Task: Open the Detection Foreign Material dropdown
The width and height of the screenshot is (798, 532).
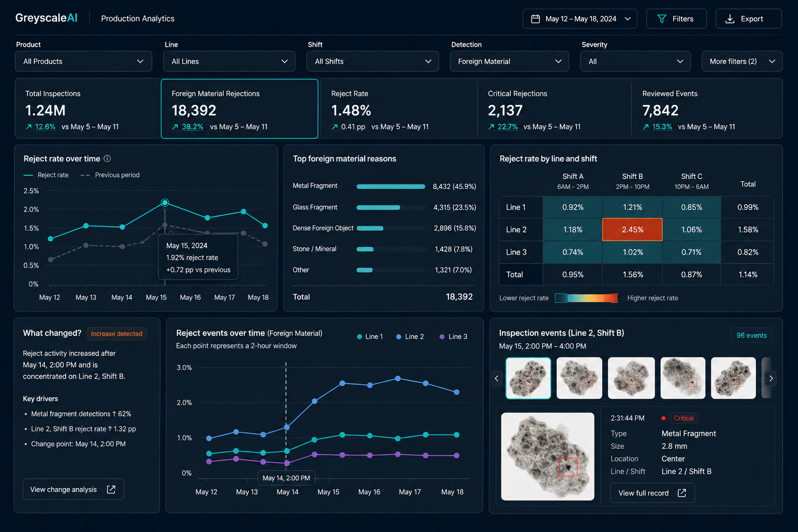Action: click(510, 61)
